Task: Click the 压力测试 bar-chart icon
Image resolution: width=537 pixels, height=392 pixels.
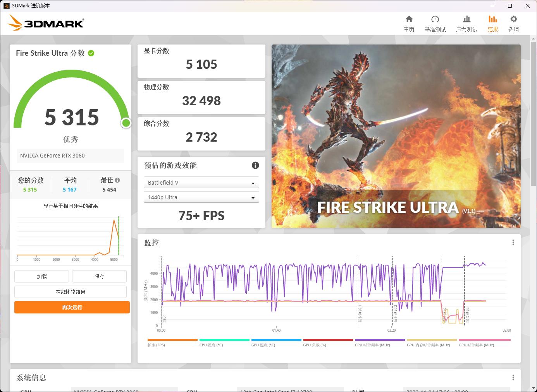Action: pos(467,19)
